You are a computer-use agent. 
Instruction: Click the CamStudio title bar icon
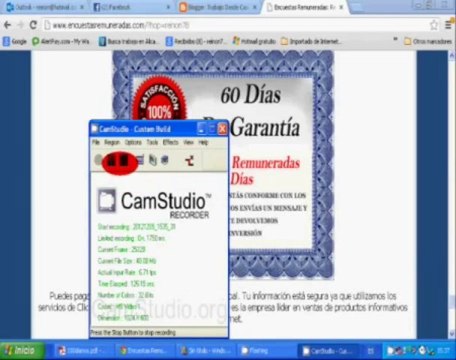[x=95, y=129]
